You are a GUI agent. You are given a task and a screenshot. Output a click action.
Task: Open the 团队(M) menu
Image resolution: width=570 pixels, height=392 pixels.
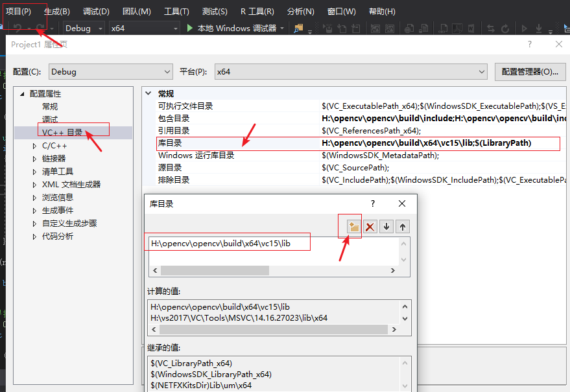(x=136, y=11)
